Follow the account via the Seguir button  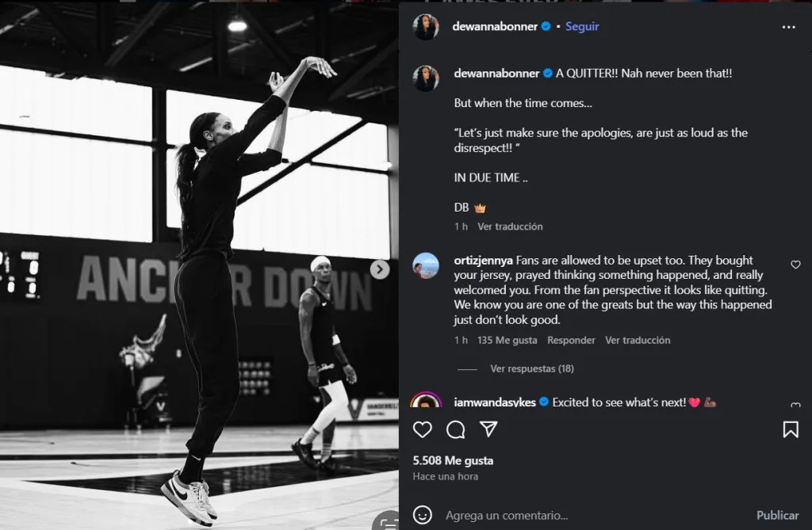point(581,26)
